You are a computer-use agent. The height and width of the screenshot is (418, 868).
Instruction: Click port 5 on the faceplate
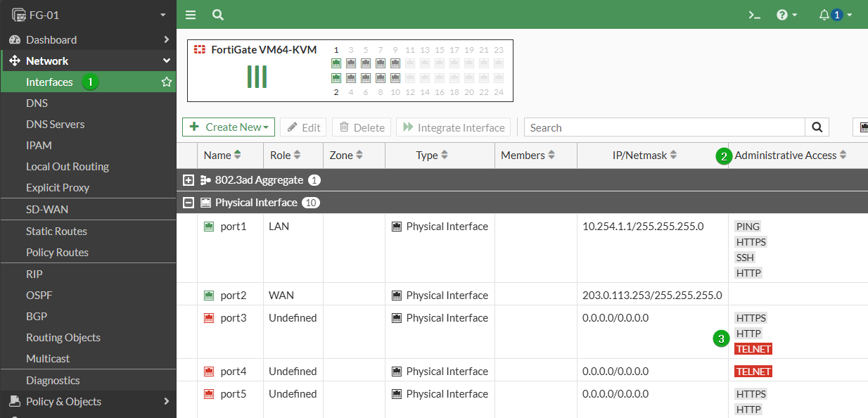tap(366, 63)
